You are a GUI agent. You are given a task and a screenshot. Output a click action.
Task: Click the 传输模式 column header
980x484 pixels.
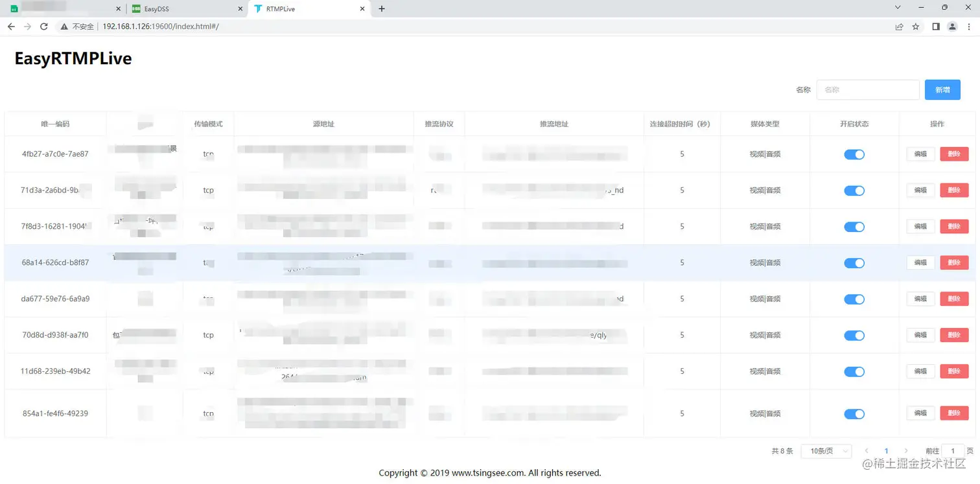[208, 124]
